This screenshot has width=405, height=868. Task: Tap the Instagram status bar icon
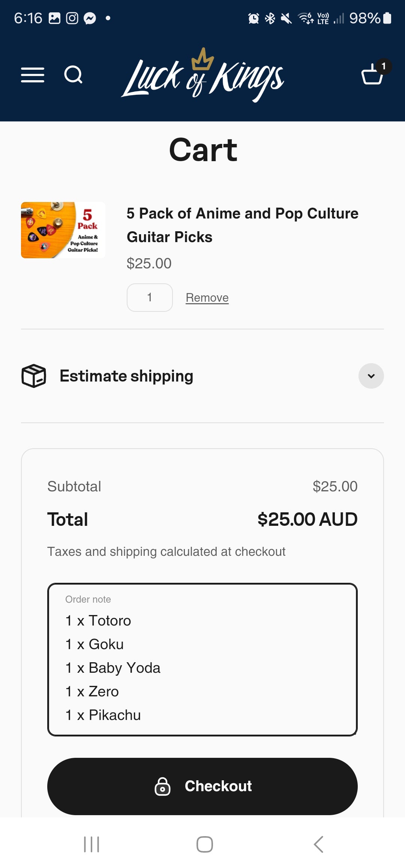pyautogui.click(x=72, y=18)
